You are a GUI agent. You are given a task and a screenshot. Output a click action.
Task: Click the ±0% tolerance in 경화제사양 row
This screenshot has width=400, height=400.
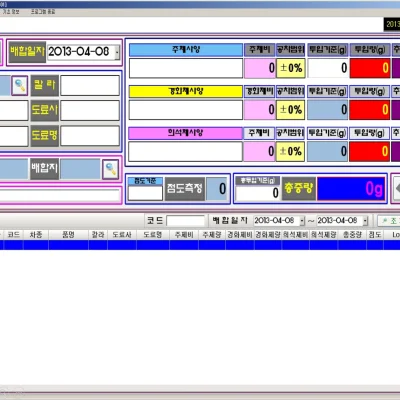(291, 110)
